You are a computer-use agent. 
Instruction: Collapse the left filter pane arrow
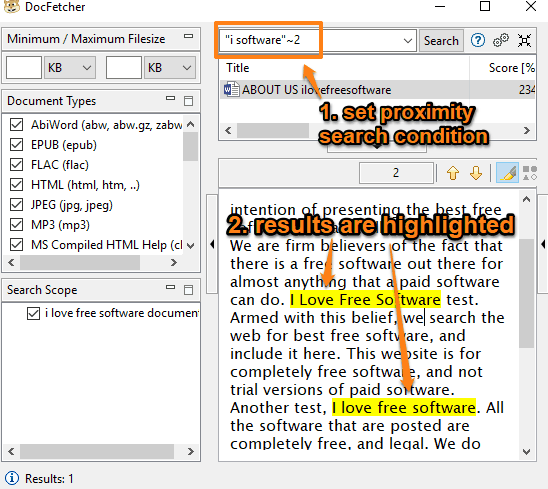pos(212,244)
